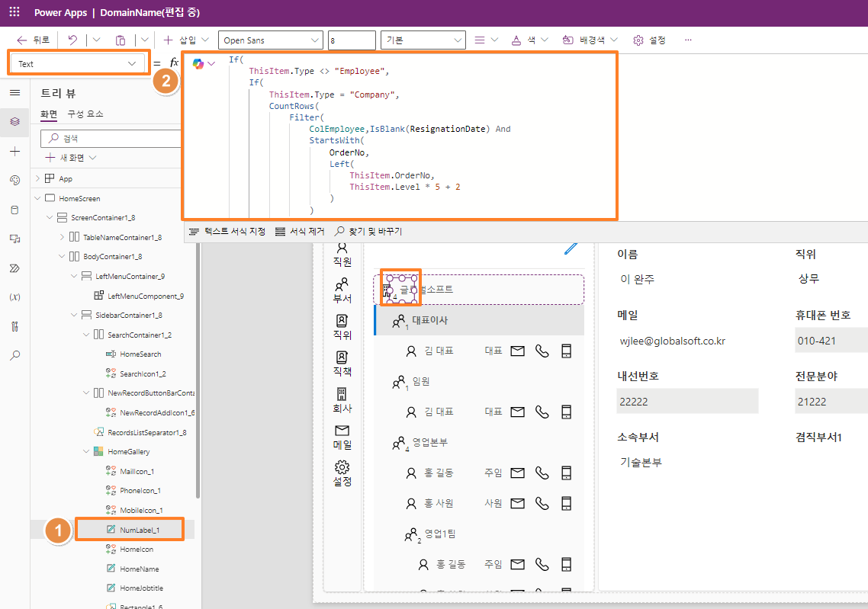Select the 영업본부 department row
This screenshot has height=609, width=868.
[x=480, y=443]
